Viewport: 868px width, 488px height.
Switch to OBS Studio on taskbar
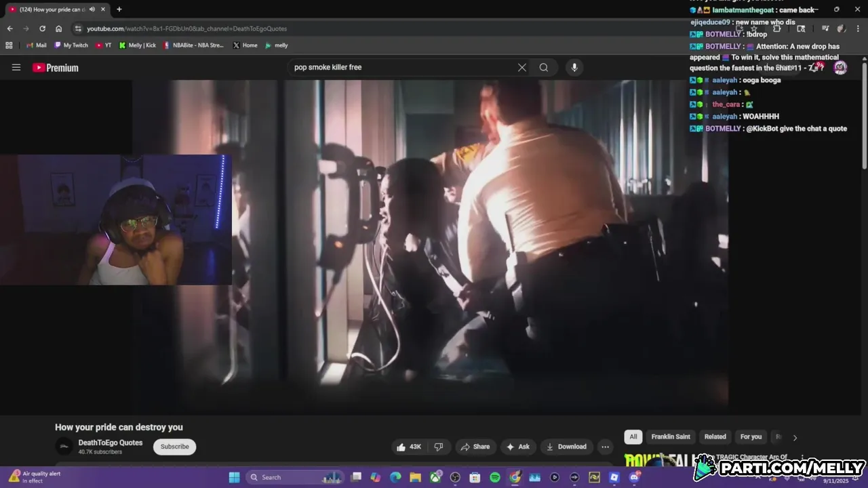(455, 477)
